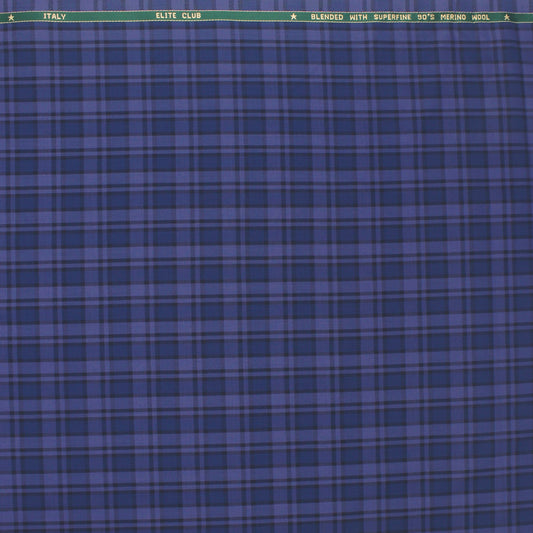Click the green band between CLUB and middle star

point(246,16)
